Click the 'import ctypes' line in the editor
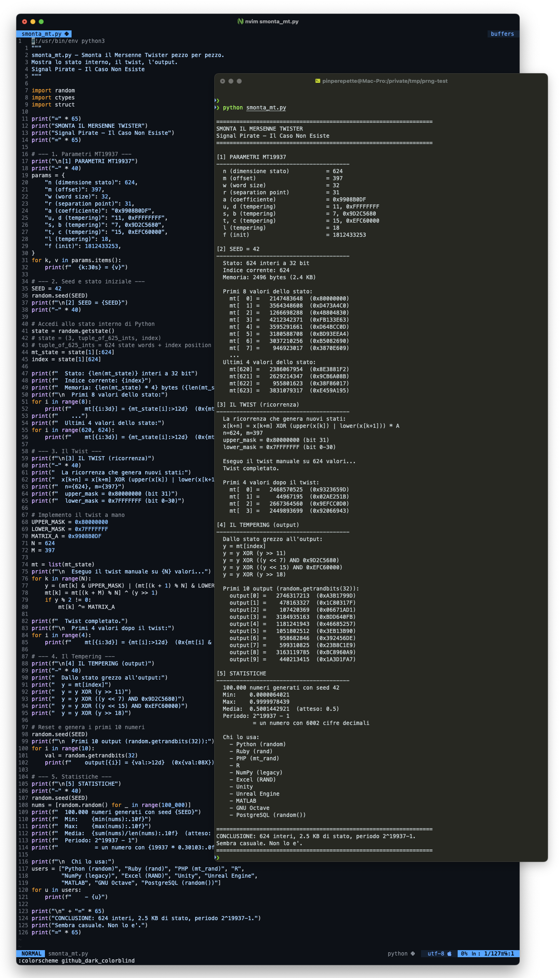 (53, 97)
